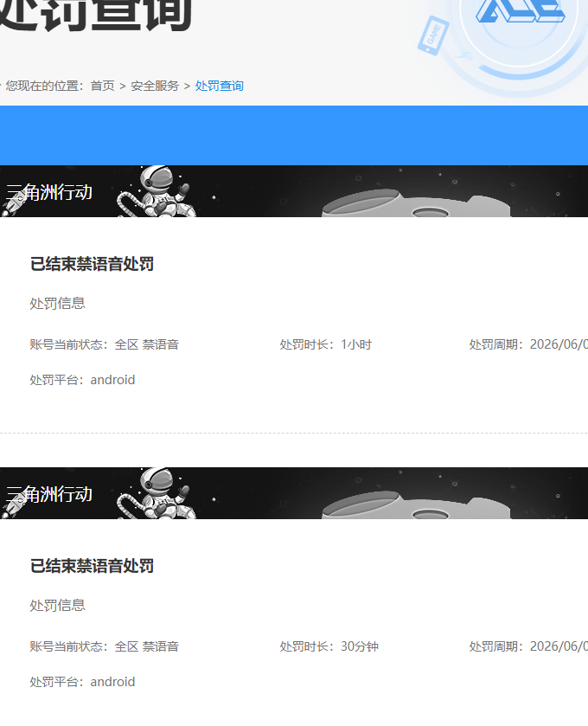Click 处罚平台：android in the 1小时 record
This screenshot has height=726, width=588.
click(x=82, y=380)
